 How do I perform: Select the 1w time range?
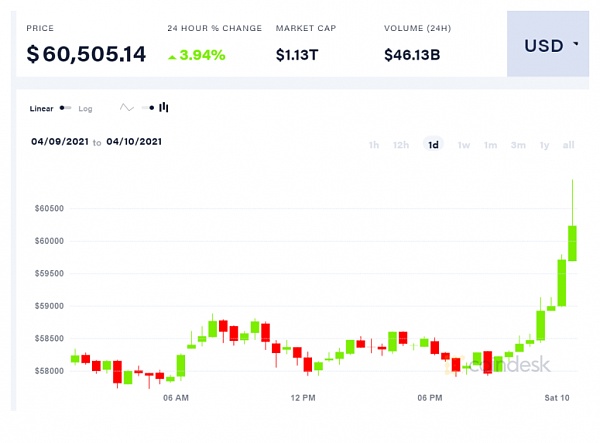(464, 145)
